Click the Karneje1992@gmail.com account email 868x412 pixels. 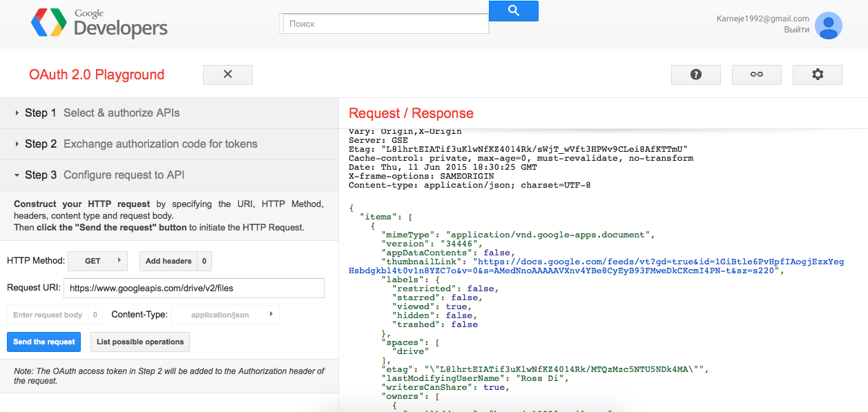pos(763,19)
